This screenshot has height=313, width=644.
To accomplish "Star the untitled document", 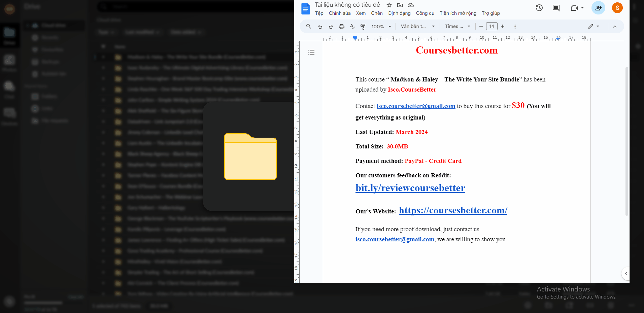I will tap(389, 5).
